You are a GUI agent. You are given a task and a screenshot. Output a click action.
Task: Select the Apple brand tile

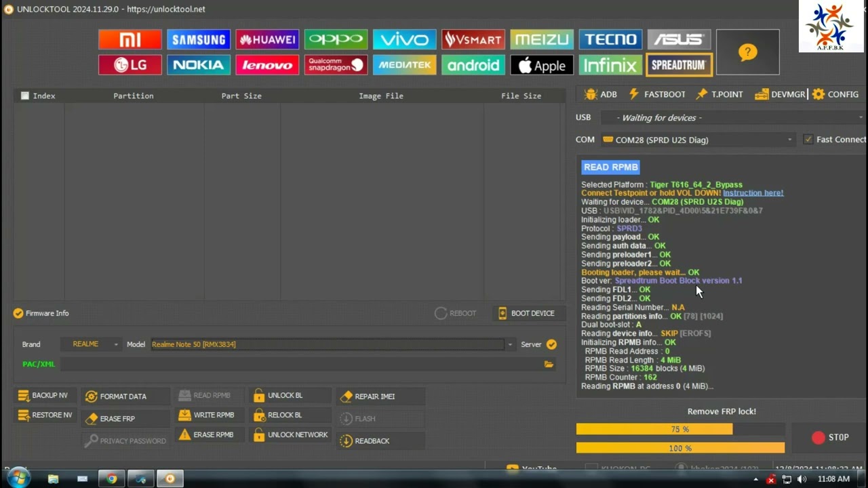pyautogui.click(x=542, y=65)
